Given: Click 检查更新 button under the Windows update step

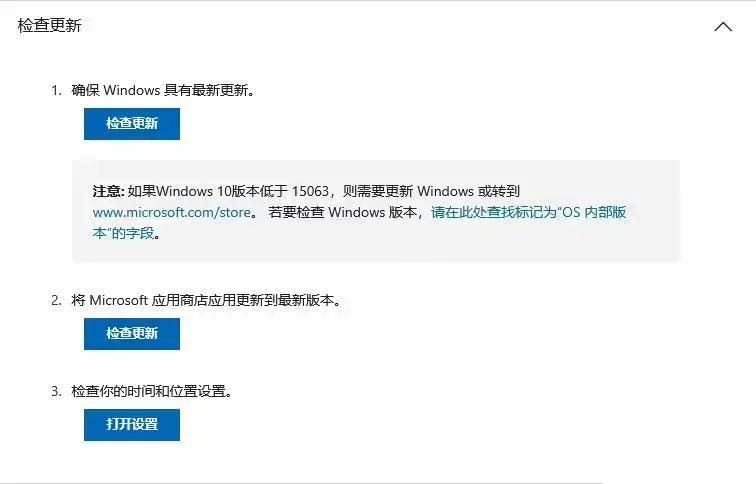Looking at the screenshot, I should point(132,124).
